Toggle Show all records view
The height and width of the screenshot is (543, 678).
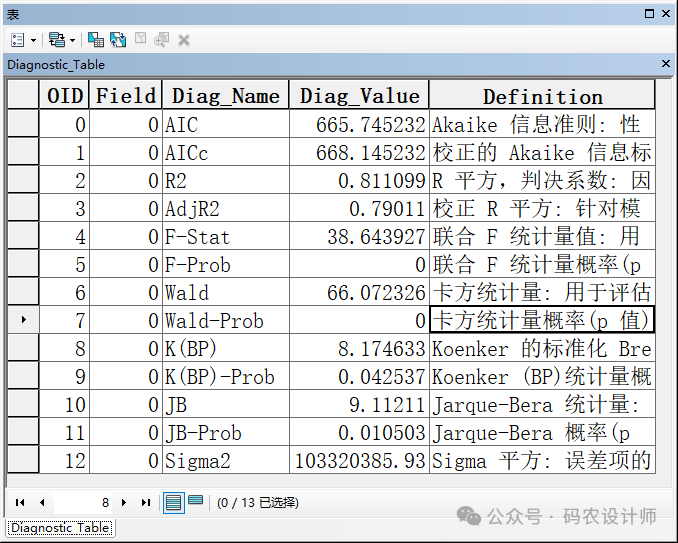click(x=174, y=502)
